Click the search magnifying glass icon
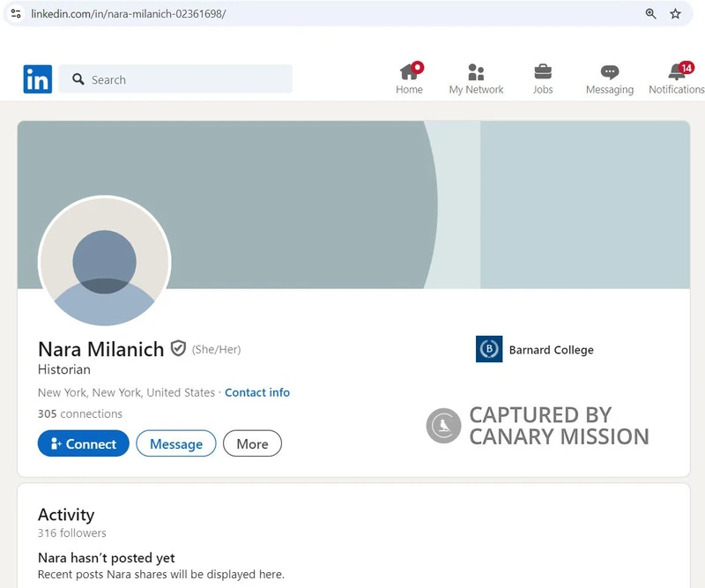Viewport: 705px width, 588px height. coord(78,78)
